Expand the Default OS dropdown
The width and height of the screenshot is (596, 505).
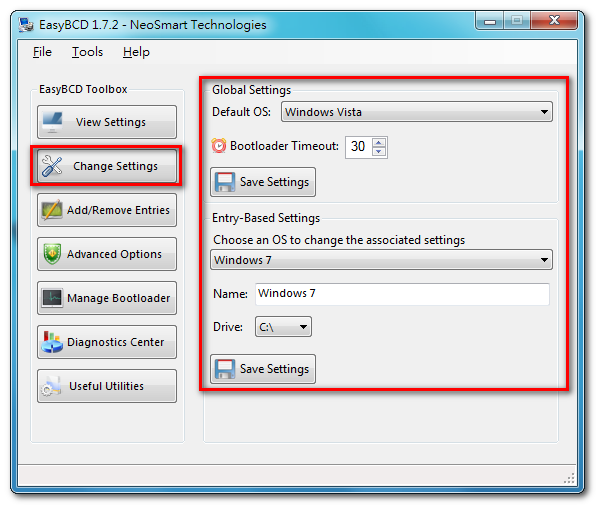[417, 112]
